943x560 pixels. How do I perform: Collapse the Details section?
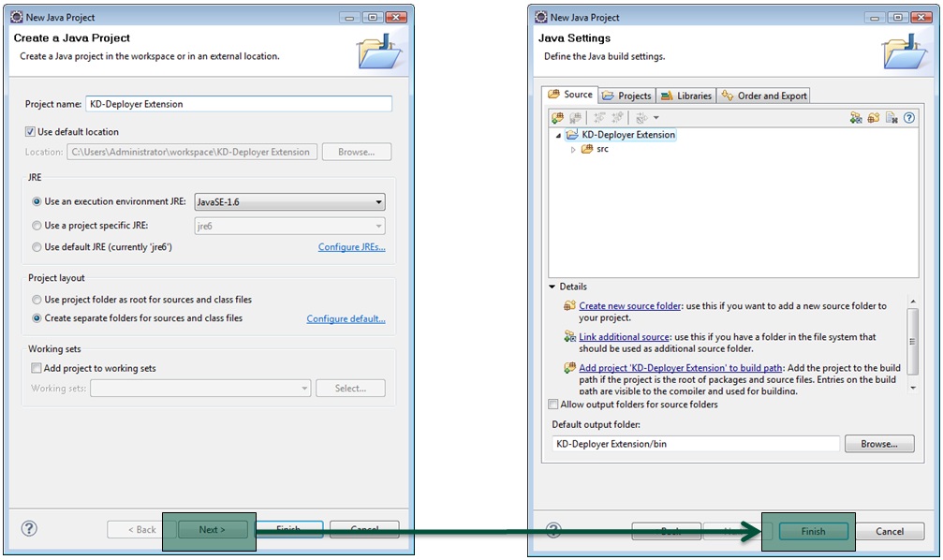point(553,287)
